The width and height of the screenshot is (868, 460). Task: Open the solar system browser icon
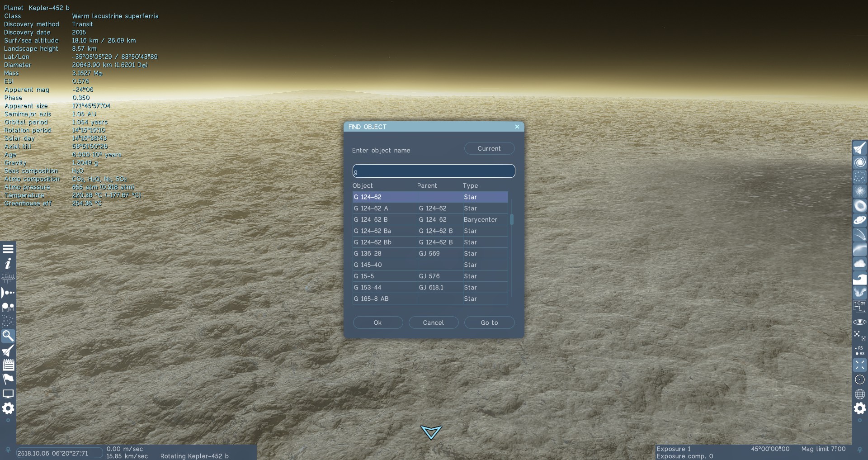tap(8, 293)
